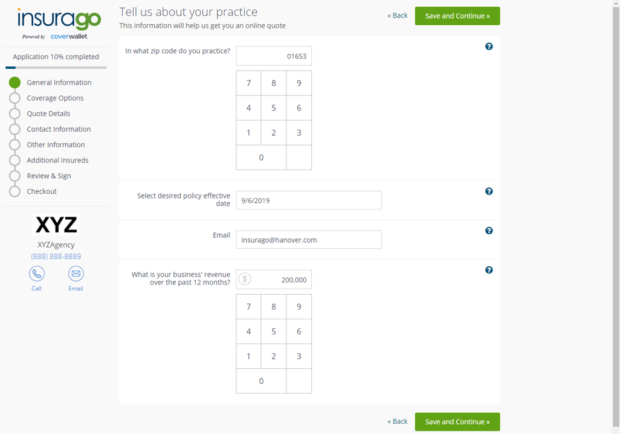
Task: Click the Email envelope icon in sidebar
Action: coord(76,273)
